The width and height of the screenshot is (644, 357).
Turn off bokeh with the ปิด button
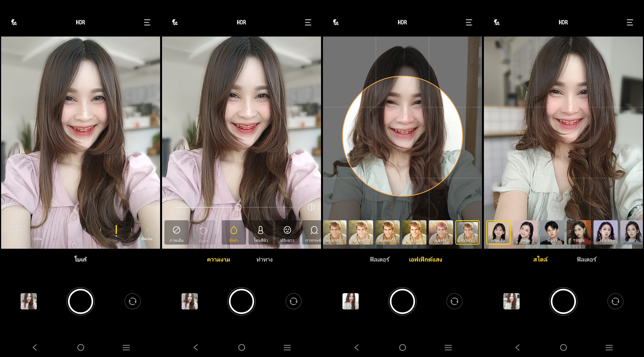pos(15,230)
